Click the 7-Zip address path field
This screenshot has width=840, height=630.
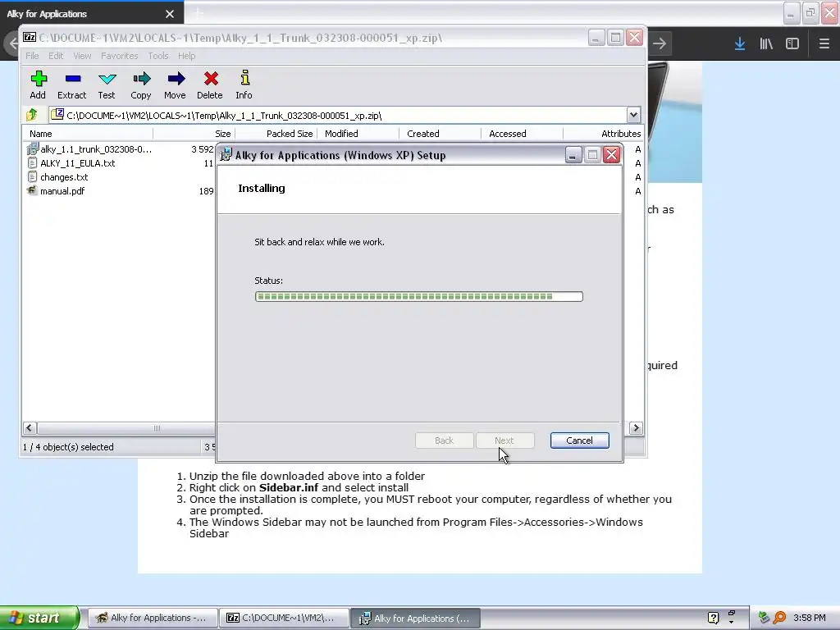(x=337, y=115)
